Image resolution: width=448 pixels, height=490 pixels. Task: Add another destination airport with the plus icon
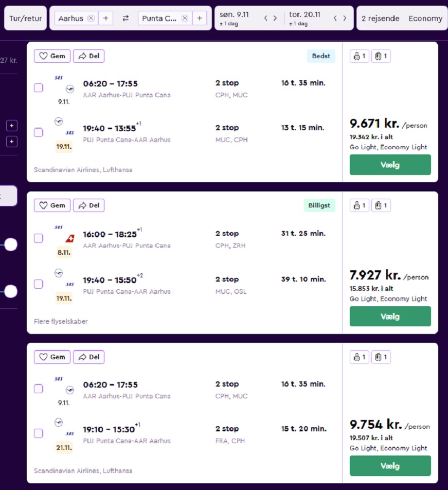[200, 18]
